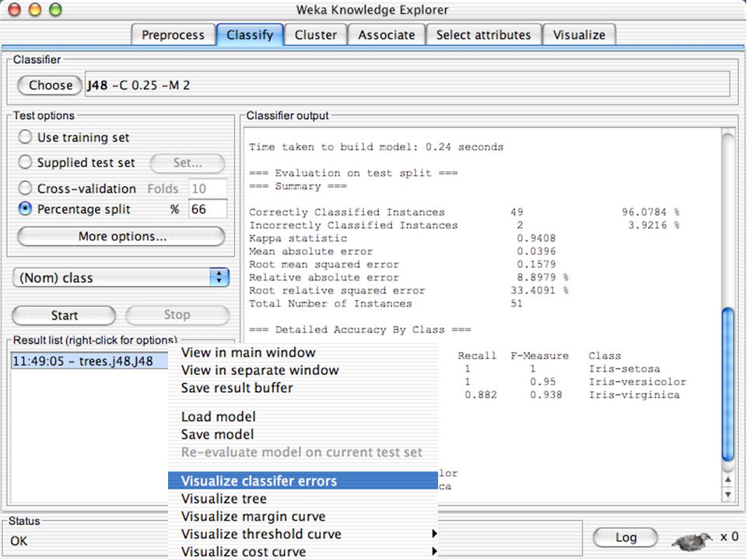The height and width of the screenshot is (560, 747).
Task: Click the scrollbar up arrow in classifier output
Action: click(728, 480)
